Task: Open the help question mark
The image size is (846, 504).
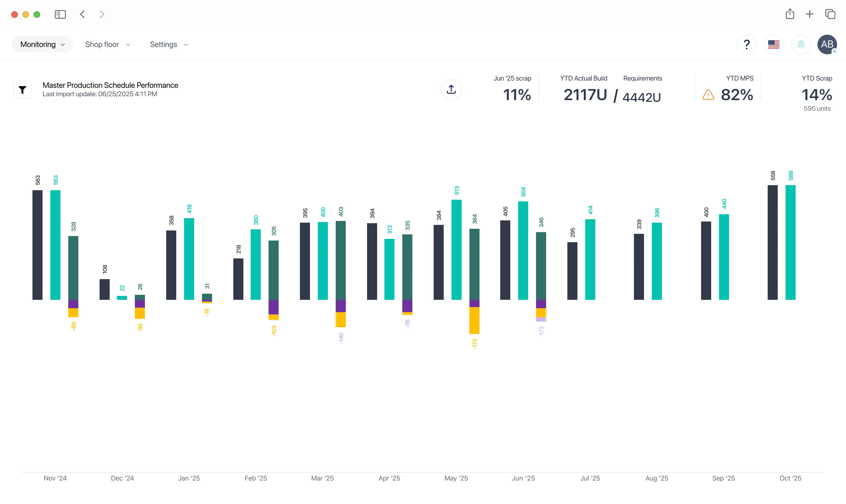Action: pyautogui.click(x=746, y=44)
